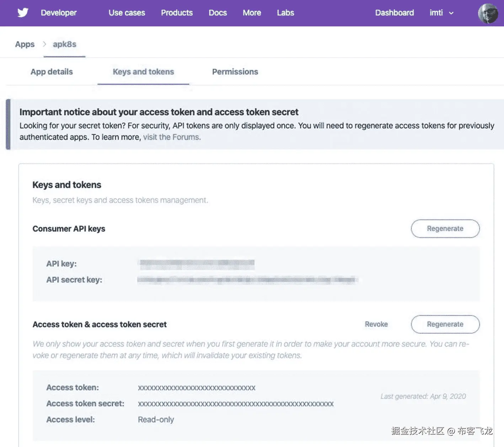Click the 'API key:' label
The width and height of the screenshot is (504, 447).
click(x=61, y=264)
